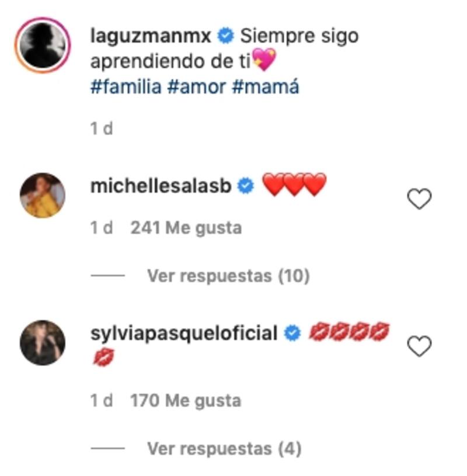Open the #mamá hashtag
The width and height of the screenshot is (467, 476).
pyautogui.click(x=265, y=87)
